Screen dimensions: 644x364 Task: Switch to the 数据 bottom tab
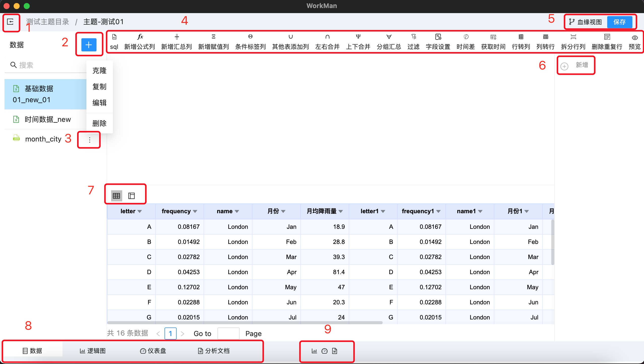point(32,351)
